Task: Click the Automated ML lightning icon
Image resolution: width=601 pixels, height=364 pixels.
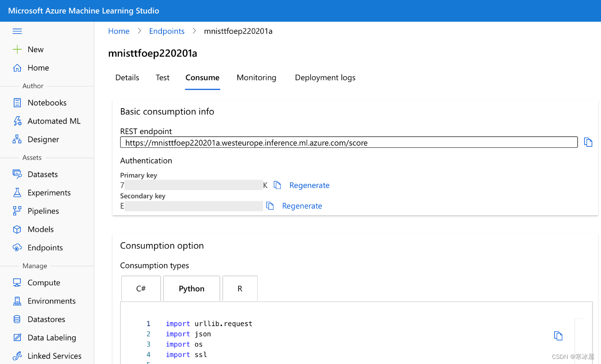Action: click(x=17, y=121)
